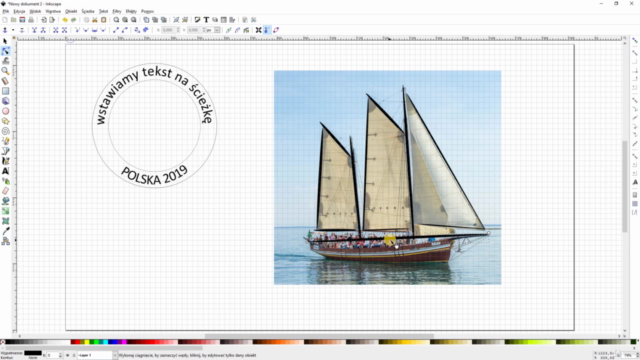The width and height of the screenshot is (640, 360).
Task: Click the Open file icon
Action: click(13, 20)
